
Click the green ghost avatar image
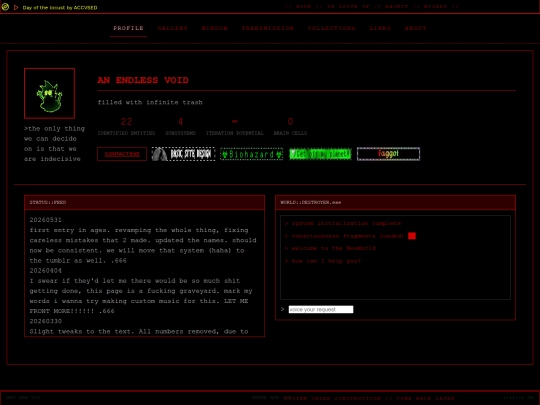(50, 93)
